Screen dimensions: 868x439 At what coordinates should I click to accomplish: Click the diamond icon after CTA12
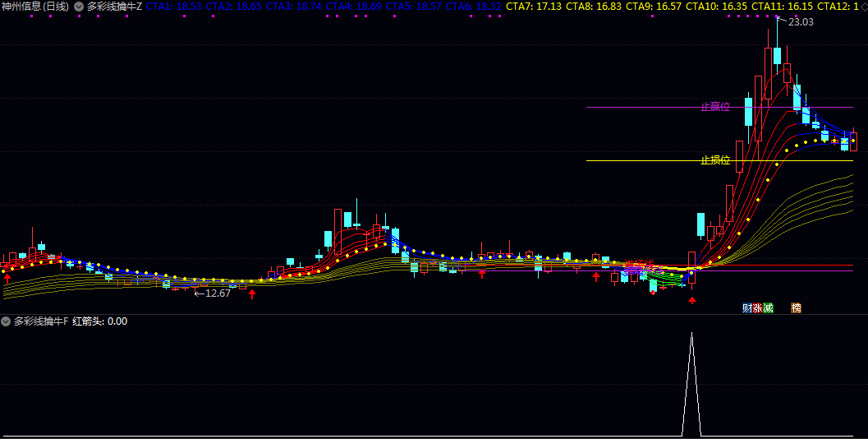863,7
